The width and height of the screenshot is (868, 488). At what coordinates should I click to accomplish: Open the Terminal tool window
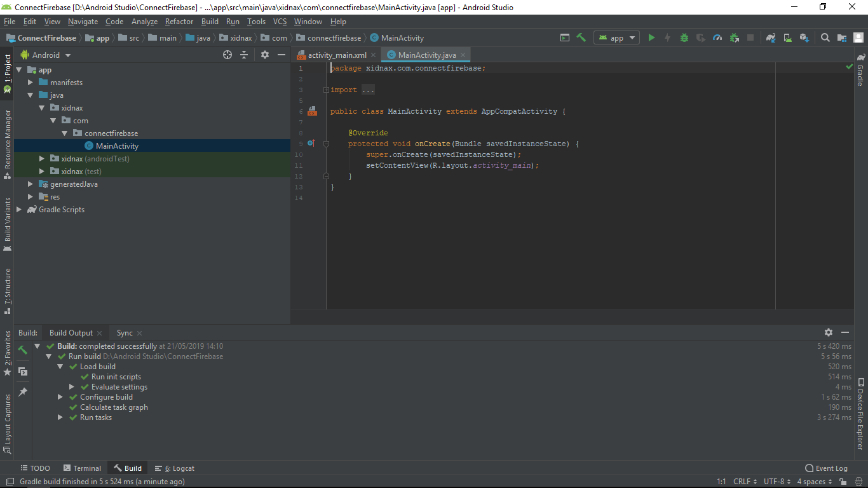pyautogui.click(x=81, y=468)
